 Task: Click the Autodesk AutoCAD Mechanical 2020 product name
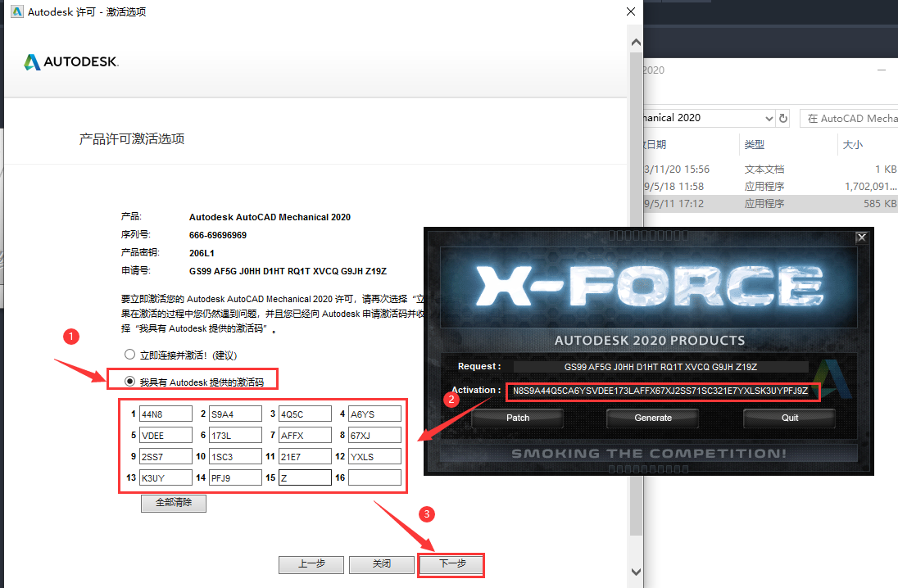[270, 217]
